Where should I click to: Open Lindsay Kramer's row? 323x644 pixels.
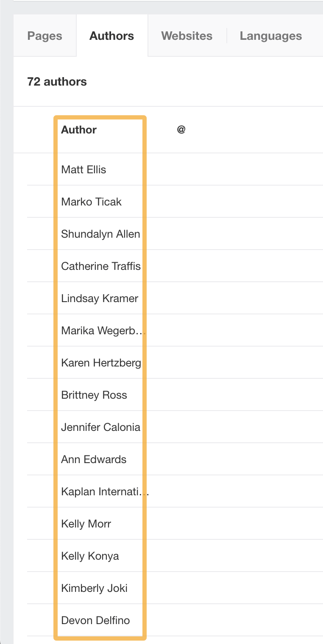click(x=99, y=298)
